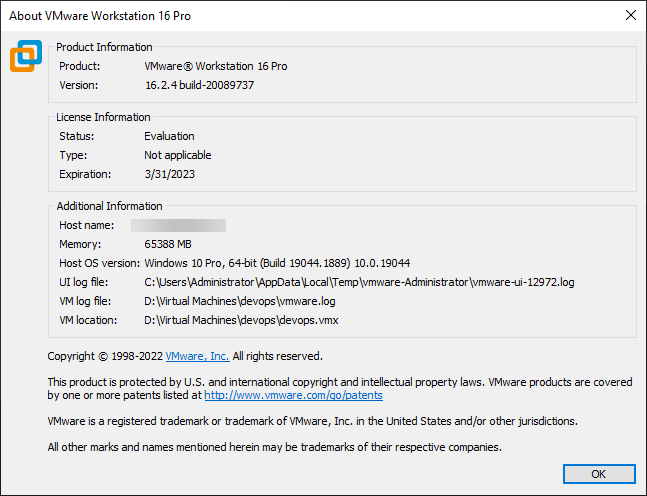647x496 pixels.
Task: Click the memory value 65388 MB
Action: click(168, 244)
